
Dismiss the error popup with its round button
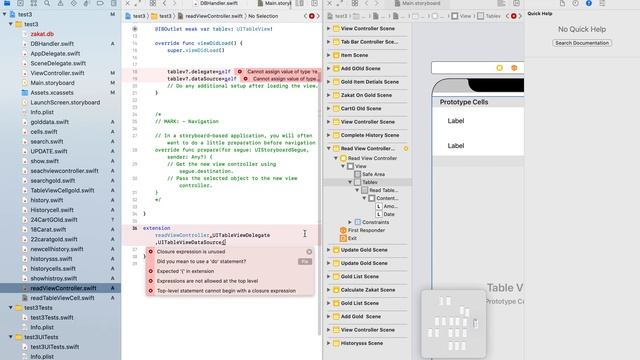309,252
